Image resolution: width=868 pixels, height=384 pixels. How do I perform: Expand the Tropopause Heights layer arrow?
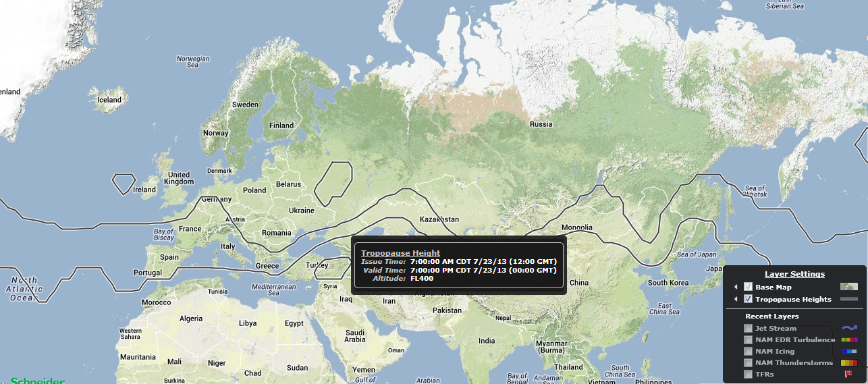tap(736, 299)
